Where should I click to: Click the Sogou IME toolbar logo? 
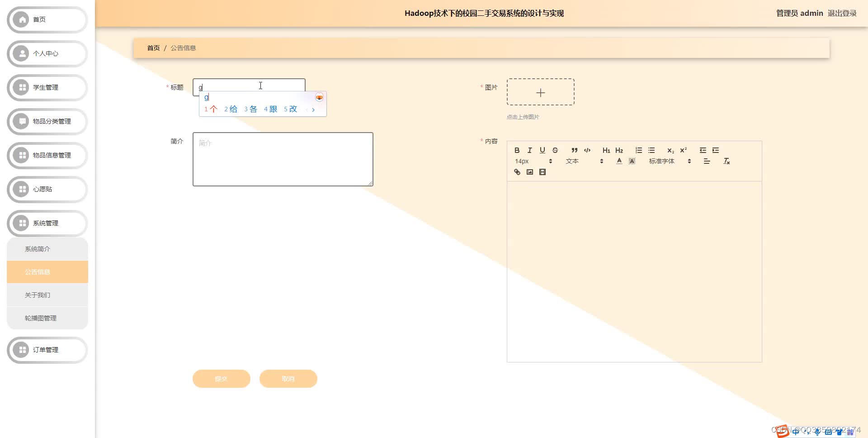point(783,431)
